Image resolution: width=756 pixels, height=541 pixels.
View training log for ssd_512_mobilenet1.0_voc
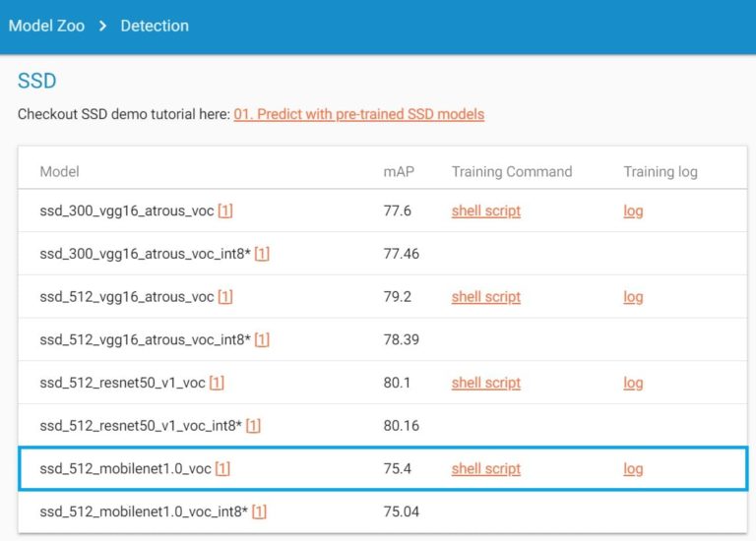(633, 469)
